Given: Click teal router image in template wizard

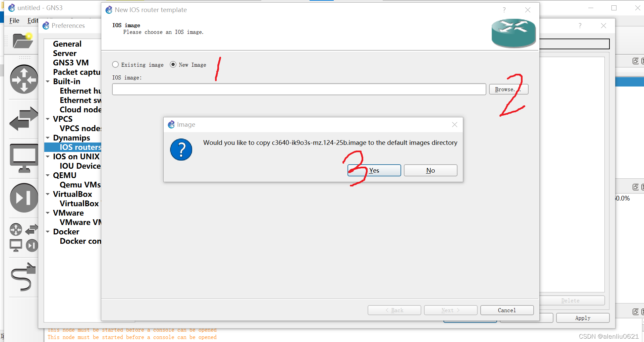Looking at the screenshot, I should click(514, 33).
